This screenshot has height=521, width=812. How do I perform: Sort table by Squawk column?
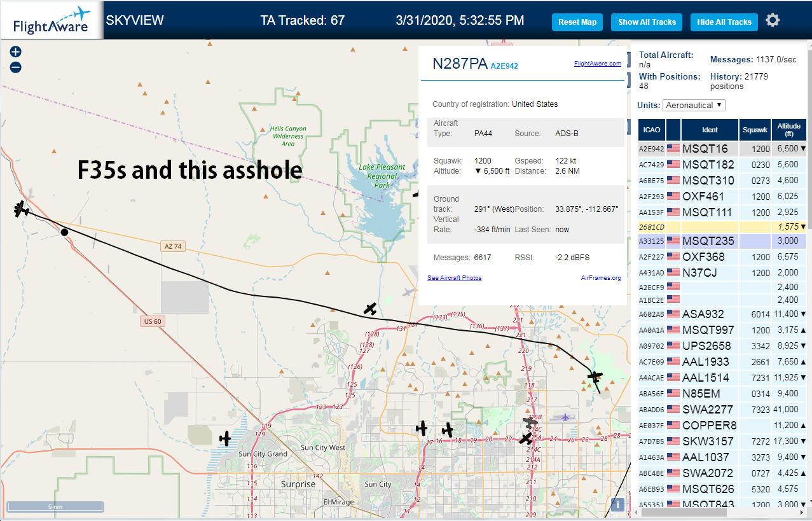tap(755, 130)
